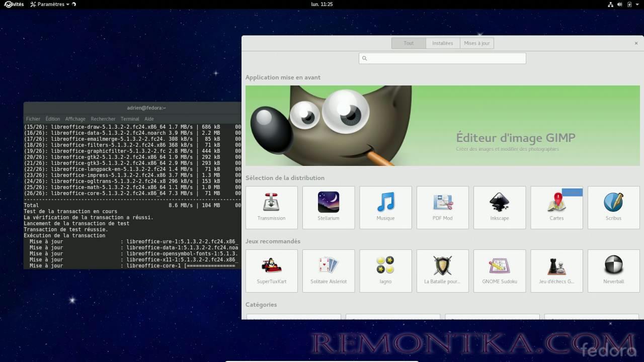644x362 pixels.
Task: Open the Jeu d'échecs game tile
Action: coord(556,271)
